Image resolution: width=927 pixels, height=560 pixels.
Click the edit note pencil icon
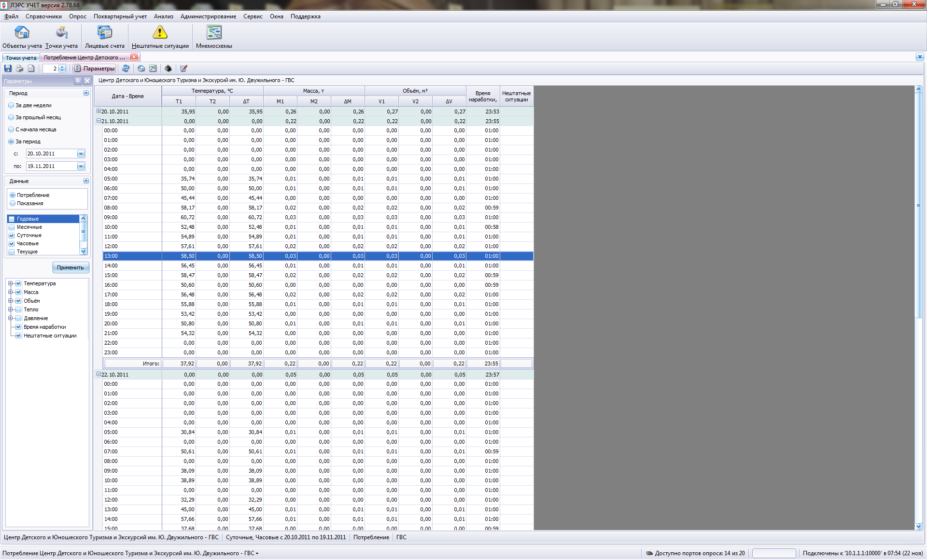pyautogui.click(x=183, y=69)
